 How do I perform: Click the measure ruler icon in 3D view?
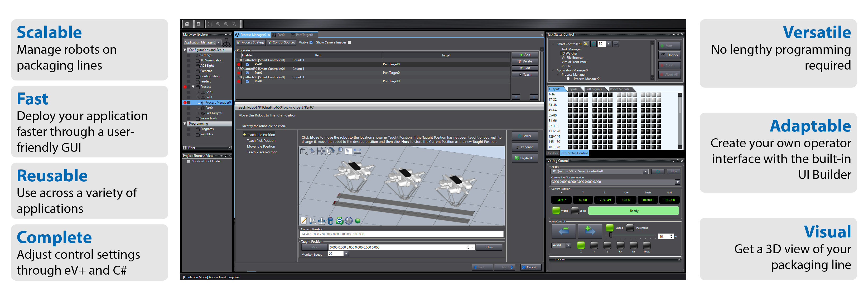pos(358,151)
